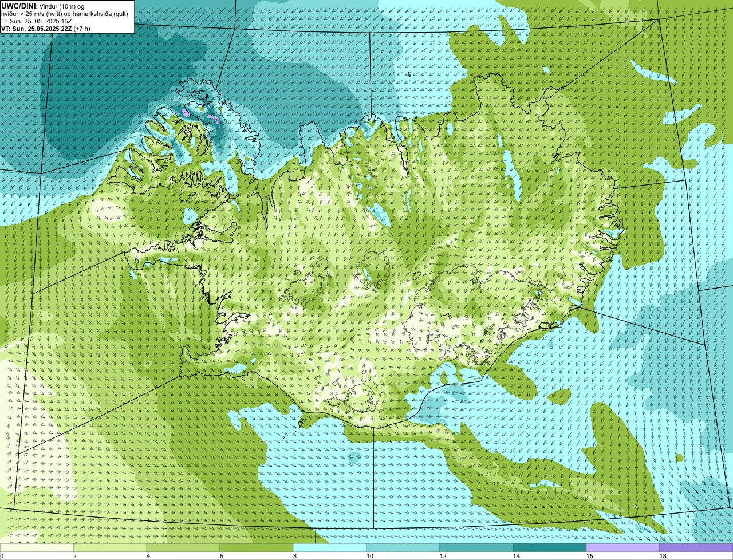This screenshot has width=733, height=560.
Task: Click the legend tick label '0'
Action: coord(2,556)
